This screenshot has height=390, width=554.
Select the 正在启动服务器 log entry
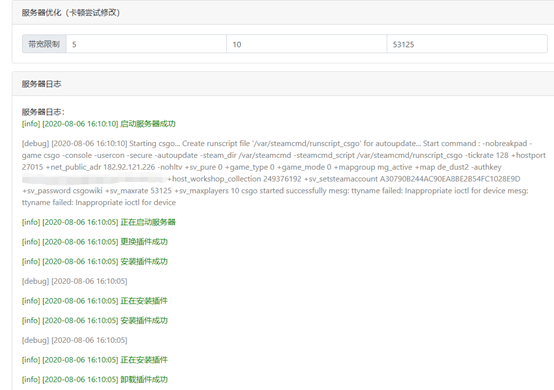[99, 222]
